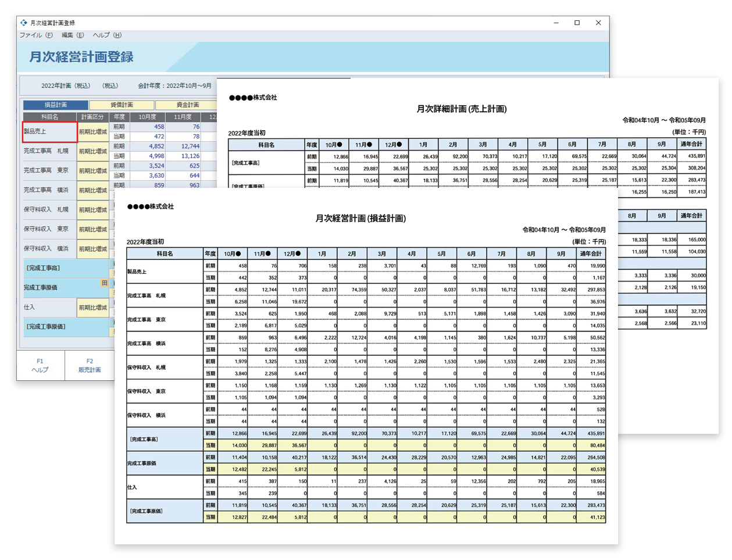Select 完成工事高 横浜 in the registration grid
This screenshot has width=732, height=560.
50,190
